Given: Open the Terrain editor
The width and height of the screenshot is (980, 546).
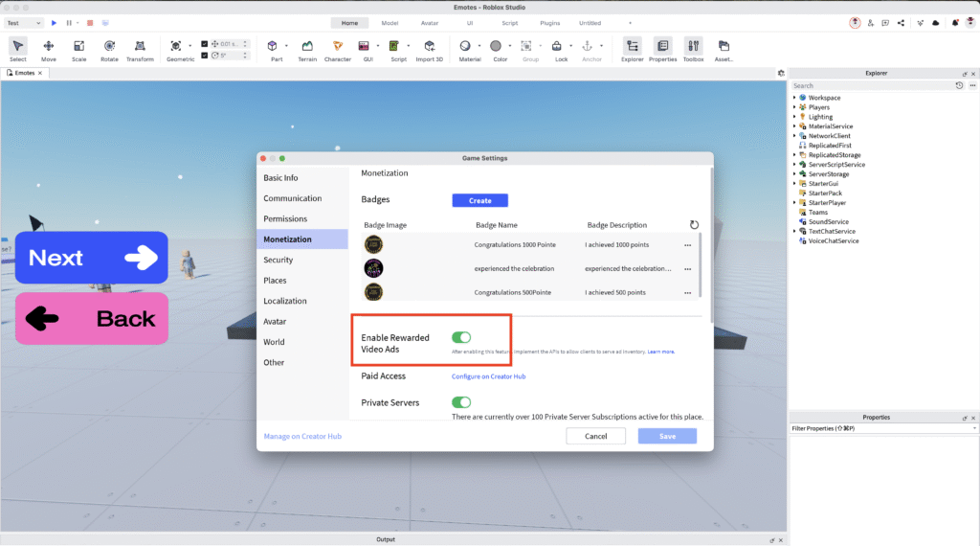Looking at the screenshot, I should pos(307,47).
